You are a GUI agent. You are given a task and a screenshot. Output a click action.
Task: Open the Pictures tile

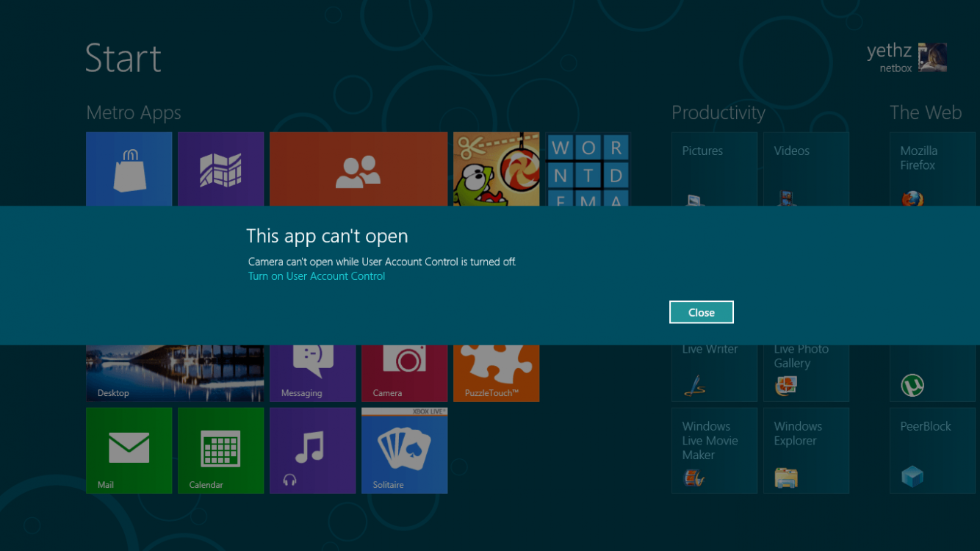(x=714, y=169)
